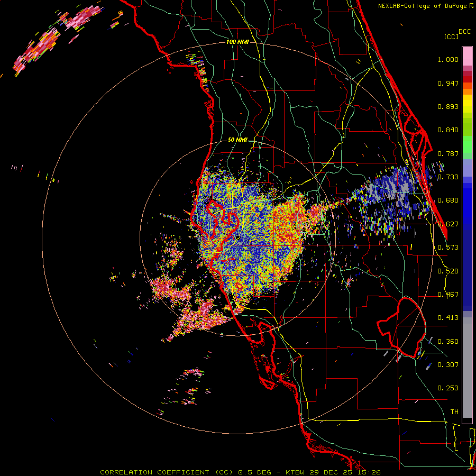
Task: Select the 0.733 legend value
Action: [x=448, y=177]
